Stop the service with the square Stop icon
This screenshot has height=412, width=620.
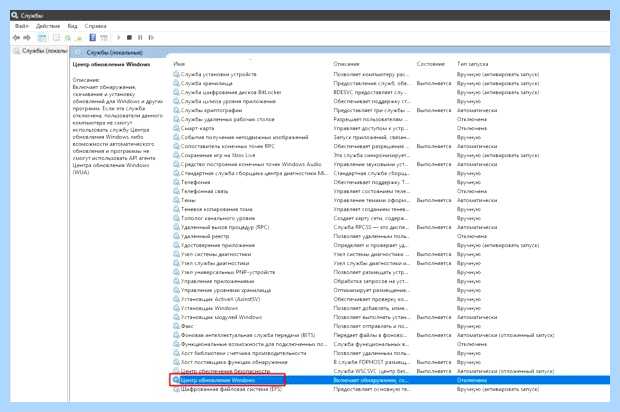[x=129, y=38]
